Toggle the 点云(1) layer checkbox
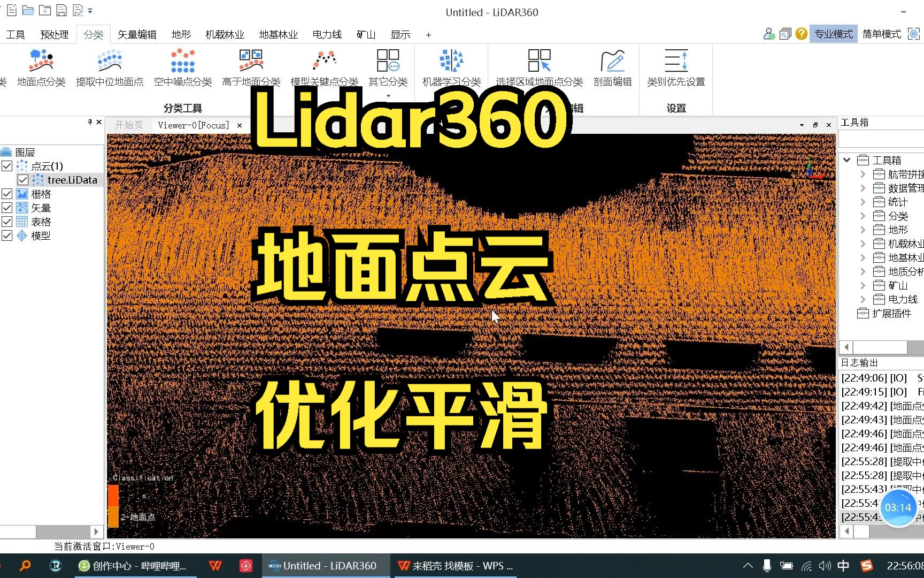Image resolution: width=924 pixels, height=578 pixels. pyautogui.click(x=7, y=166)
